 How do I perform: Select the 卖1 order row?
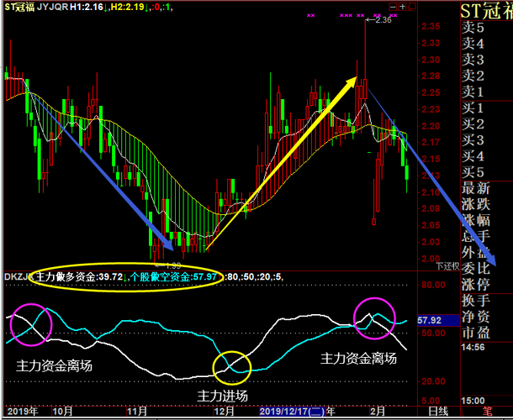pyautogui.click(x=486, y=92)
